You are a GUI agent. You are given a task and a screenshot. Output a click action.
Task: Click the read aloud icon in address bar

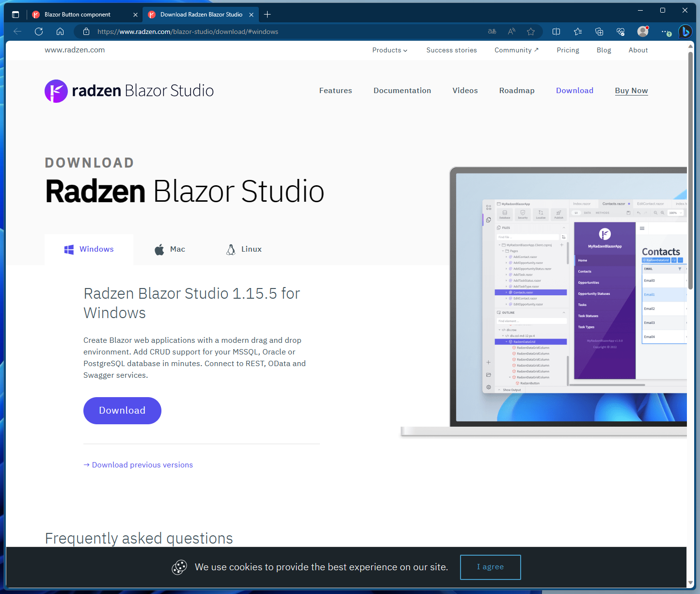coord(511,32)
